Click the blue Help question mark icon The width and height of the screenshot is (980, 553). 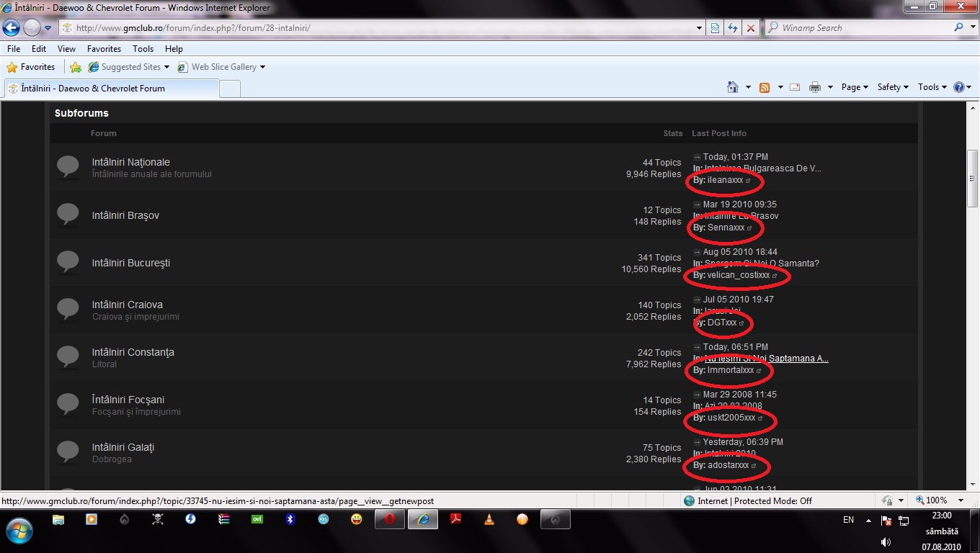click(x=959, y=87)
